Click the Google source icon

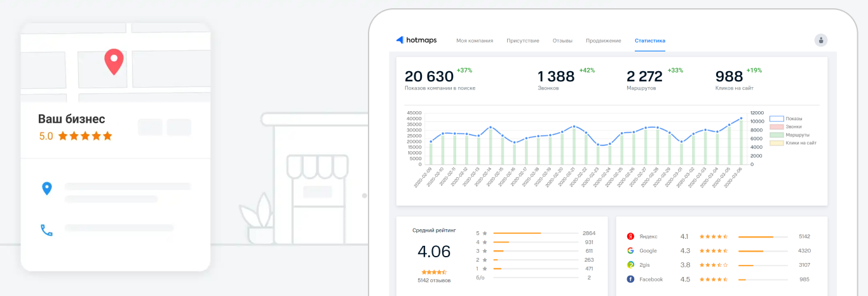(x=630, y=251)
